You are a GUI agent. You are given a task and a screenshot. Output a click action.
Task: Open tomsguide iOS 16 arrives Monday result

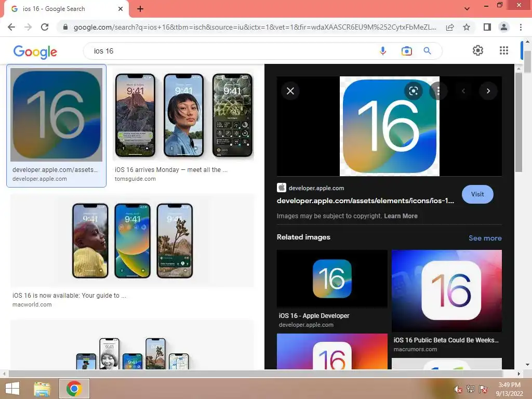183,115
